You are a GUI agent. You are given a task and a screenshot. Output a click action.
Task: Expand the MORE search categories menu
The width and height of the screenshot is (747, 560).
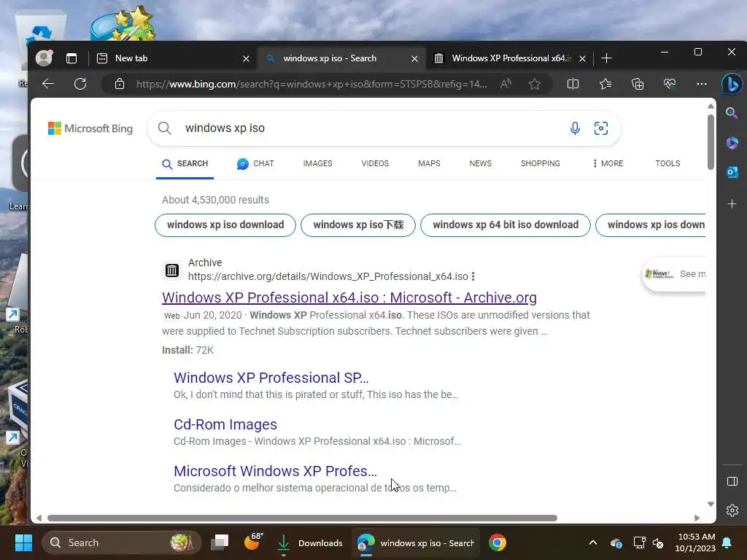[608, 163]
